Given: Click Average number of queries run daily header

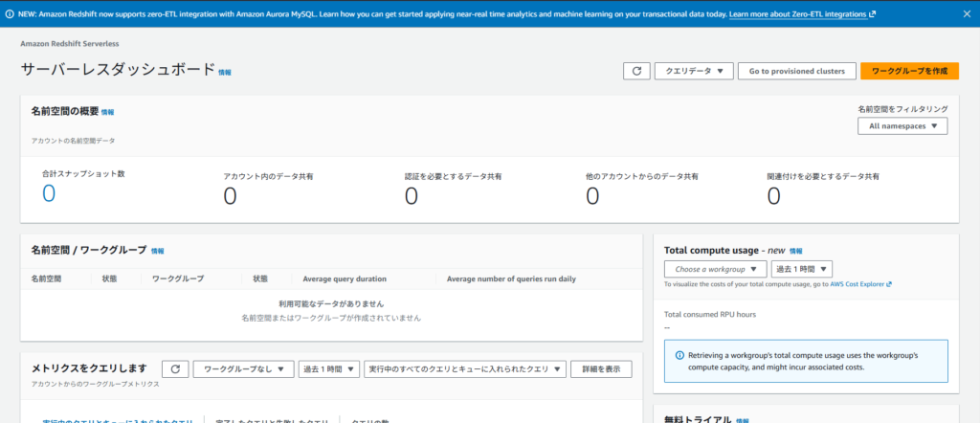Looking at the screenshot, I should coord(511,278).
